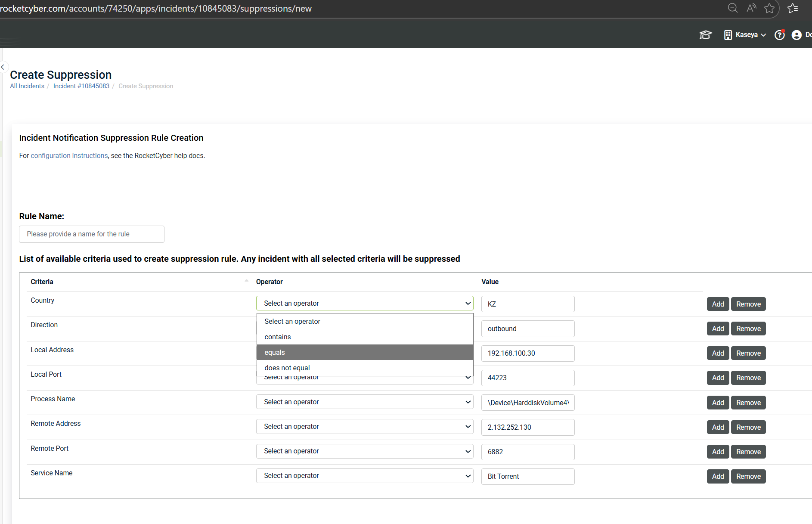Remove the Remote Address criteria row
This screenshot has width=812, height=524.
coord(748,427)
